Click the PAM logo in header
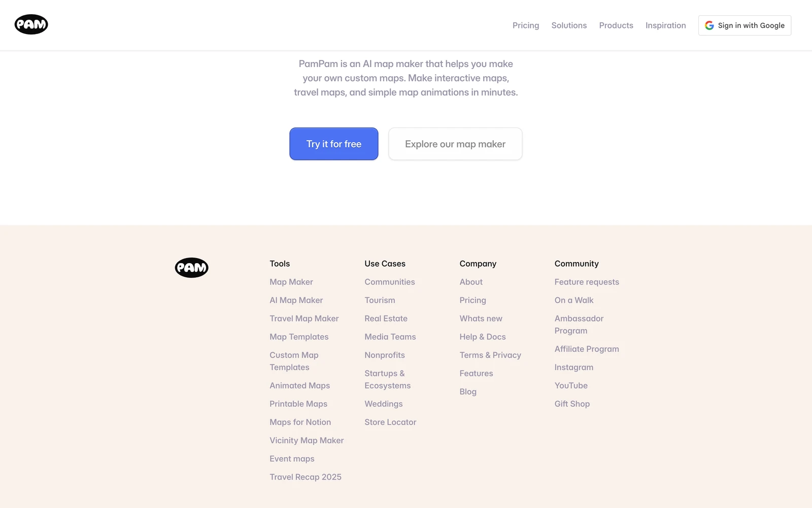The image size is (812, 508). click(31, 24)
